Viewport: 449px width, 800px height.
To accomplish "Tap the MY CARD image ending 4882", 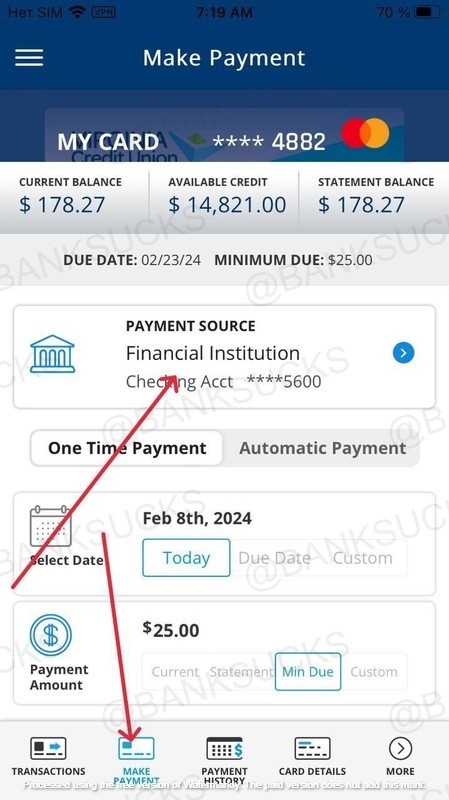I will coord(224,136).
